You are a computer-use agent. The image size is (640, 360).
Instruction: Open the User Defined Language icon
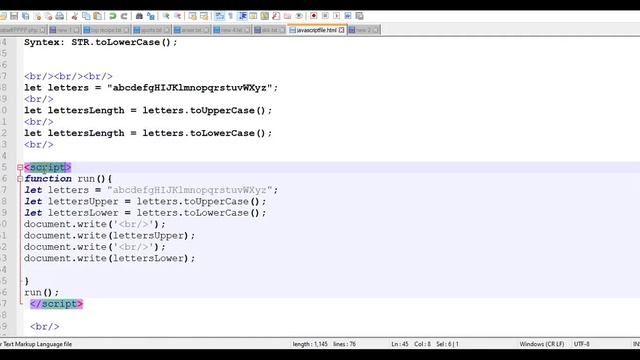(x=253, y=16)
